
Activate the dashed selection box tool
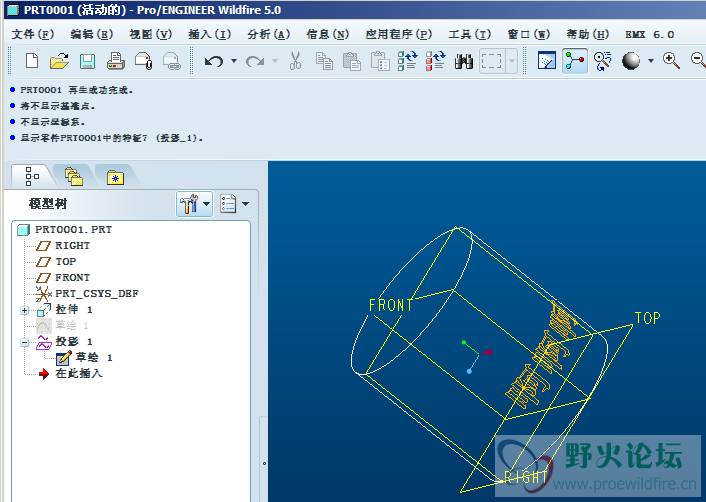491,61
